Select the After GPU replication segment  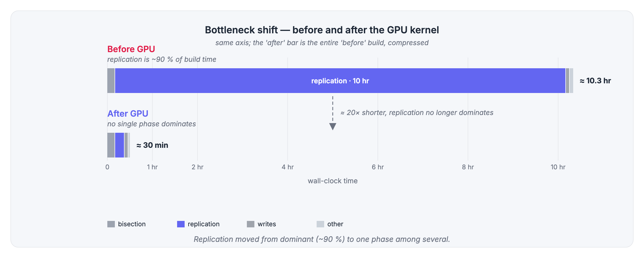click(119, 145)
